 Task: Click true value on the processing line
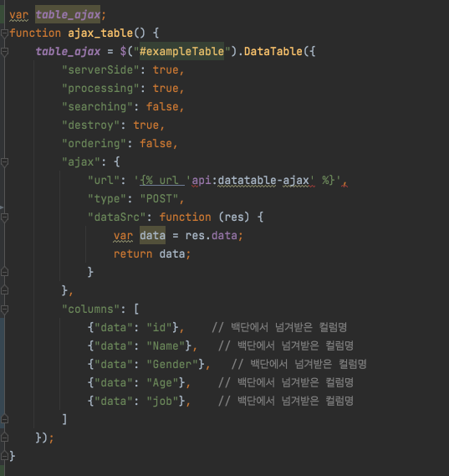166,89
